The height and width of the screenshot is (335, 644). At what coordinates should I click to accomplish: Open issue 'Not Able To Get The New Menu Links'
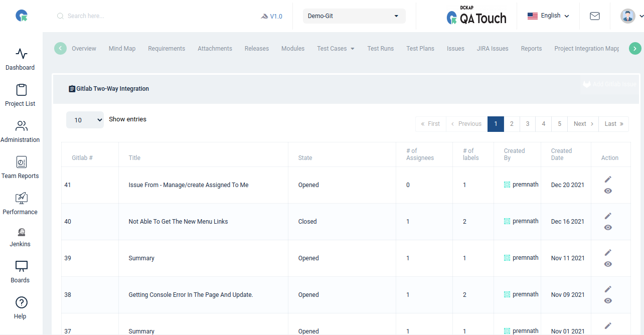tap(178, 221)
